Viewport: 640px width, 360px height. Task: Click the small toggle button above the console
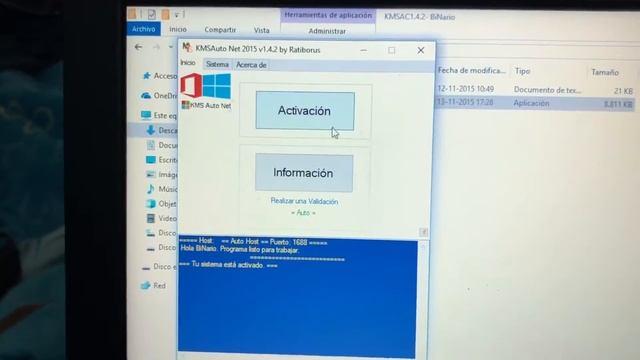tap(423, 232)
